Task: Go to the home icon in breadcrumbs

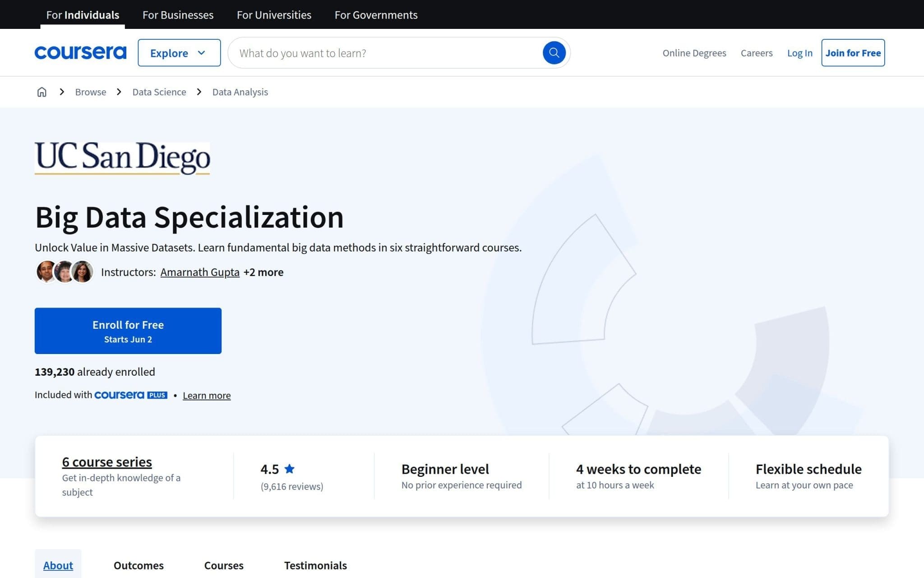Action: (42, 92)
